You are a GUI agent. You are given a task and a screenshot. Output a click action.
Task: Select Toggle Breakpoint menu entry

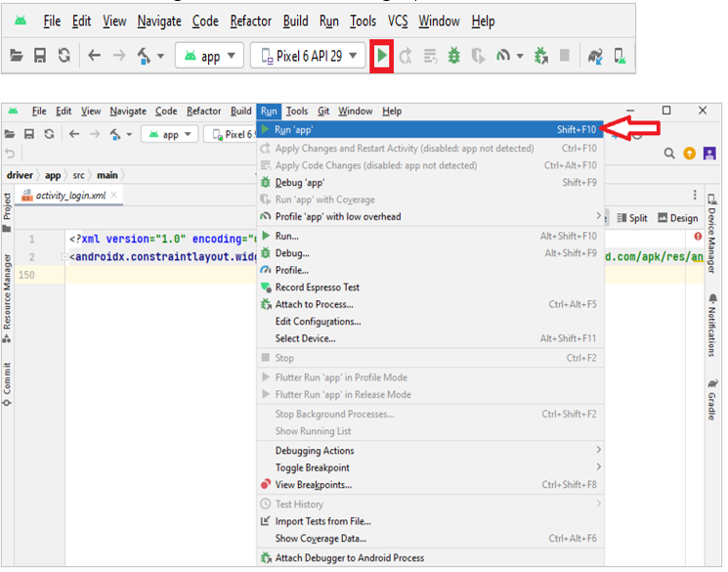430,467
